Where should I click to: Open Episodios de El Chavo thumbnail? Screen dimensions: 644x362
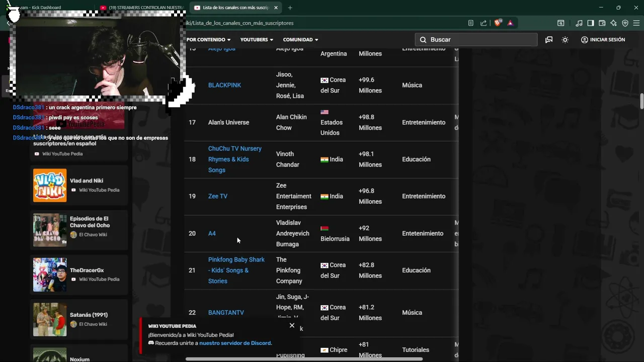point(50,230)
